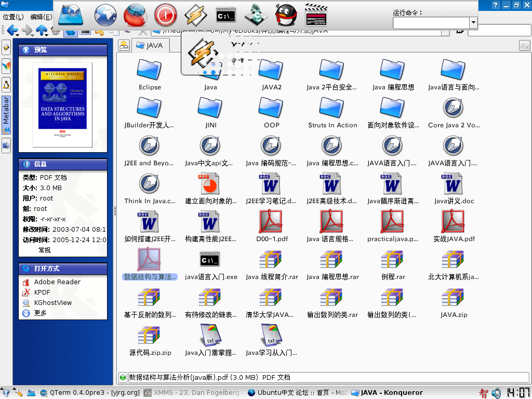
Task: Switch to QTerm 0.4.0pre3 in the taskbar
Action: click(90, 393)
